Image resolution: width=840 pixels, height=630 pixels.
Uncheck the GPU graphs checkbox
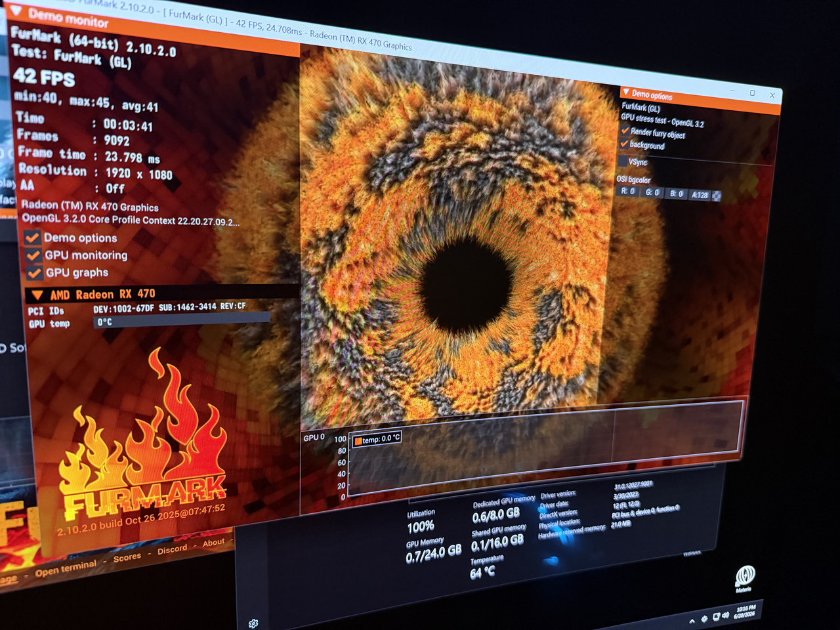(35, 272)
